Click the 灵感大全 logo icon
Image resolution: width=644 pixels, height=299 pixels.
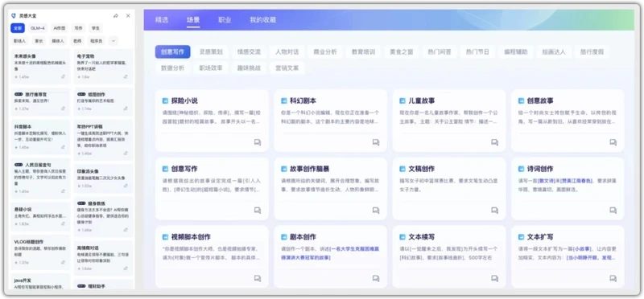click(14, 15)
